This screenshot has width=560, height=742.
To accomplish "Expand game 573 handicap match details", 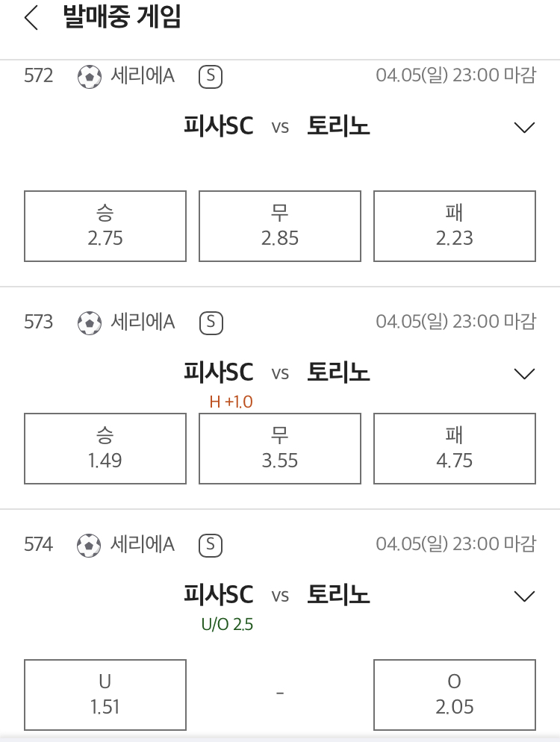I will (524, 374).
